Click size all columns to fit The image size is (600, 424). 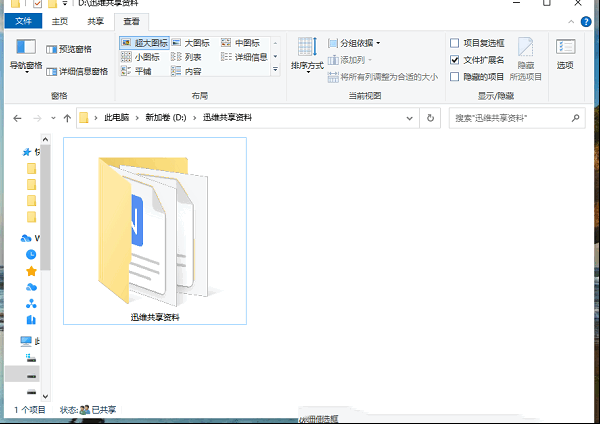383,77
